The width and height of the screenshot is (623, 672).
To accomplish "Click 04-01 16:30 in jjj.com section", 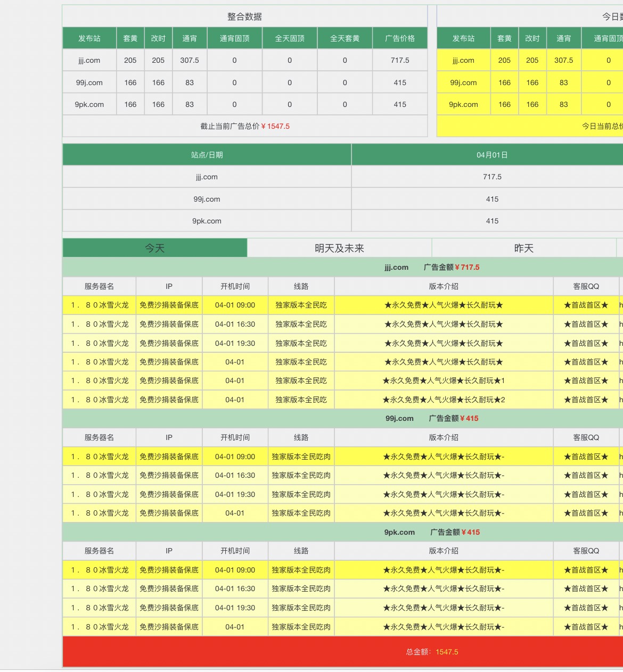I will 235,324.
